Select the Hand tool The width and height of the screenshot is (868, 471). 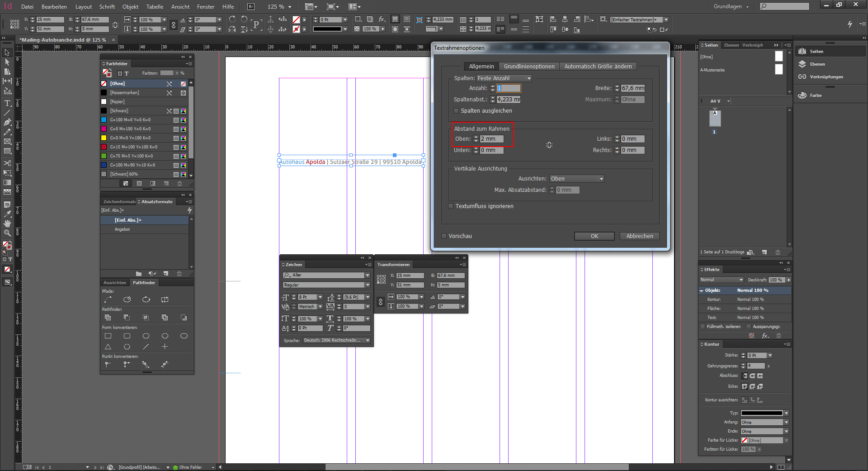(7, 224)
